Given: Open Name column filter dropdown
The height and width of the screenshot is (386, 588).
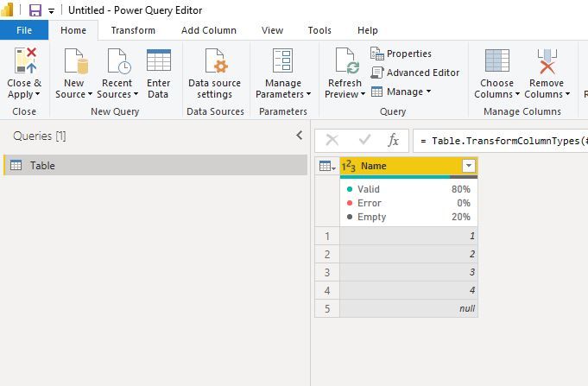Looking at the screenshot, I should [469, 166].
